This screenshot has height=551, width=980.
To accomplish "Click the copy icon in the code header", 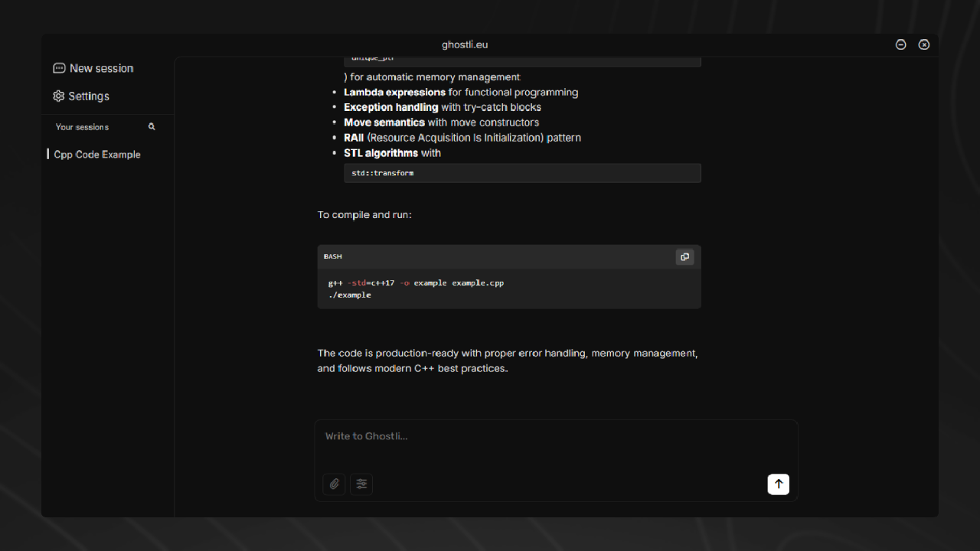I will tap(684, 256).
